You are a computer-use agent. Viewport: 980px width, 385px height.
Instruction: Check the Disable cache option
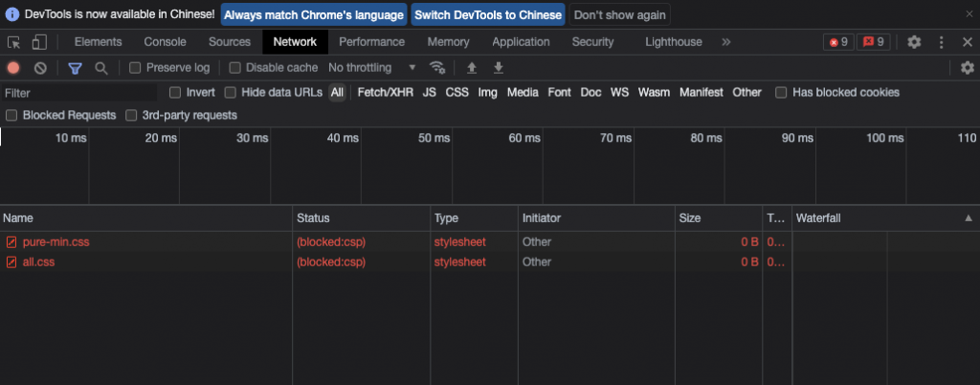234,68
